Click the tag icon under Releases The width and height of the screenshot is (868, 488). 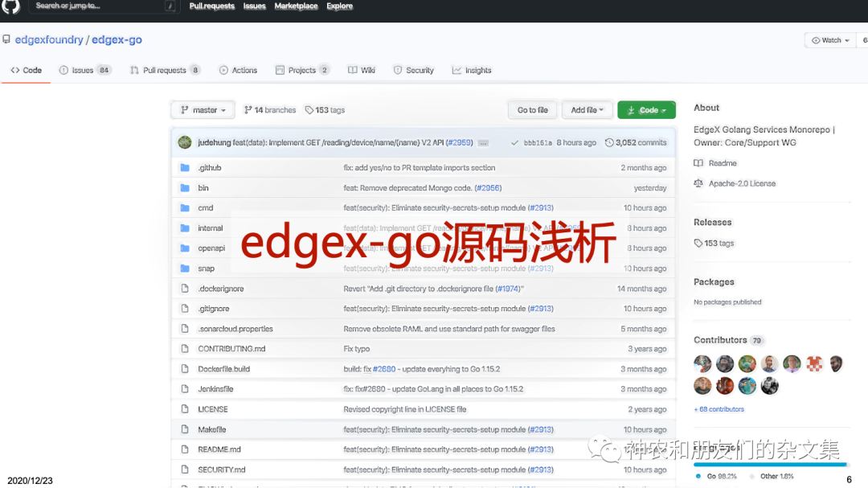tap(698, 243)
